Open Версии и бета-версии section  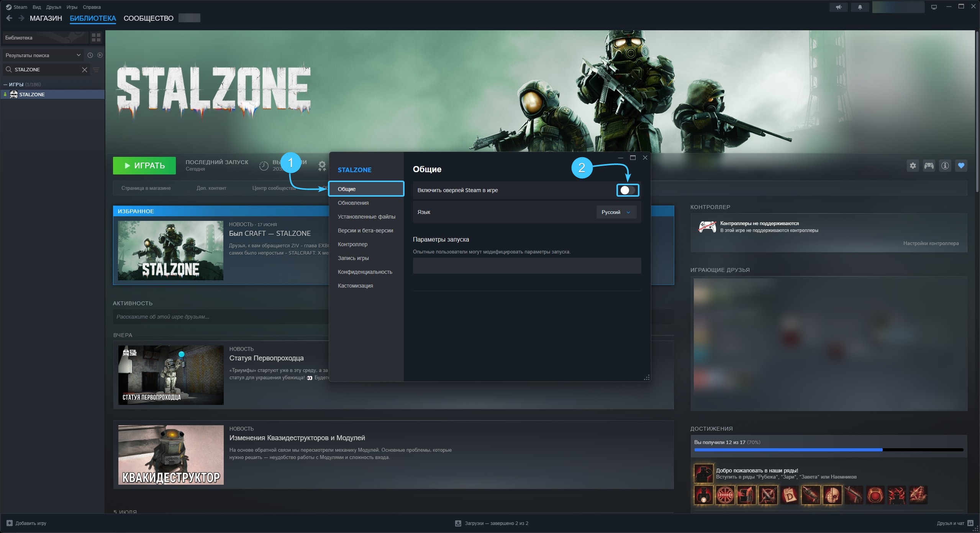[366, 230]
